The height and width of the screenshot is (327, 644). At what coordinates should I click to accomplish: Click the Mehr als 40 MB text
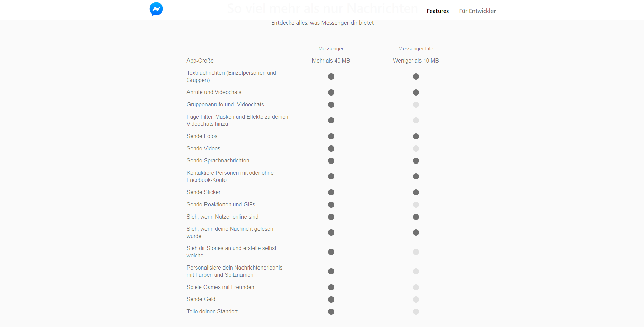(331, 61)
